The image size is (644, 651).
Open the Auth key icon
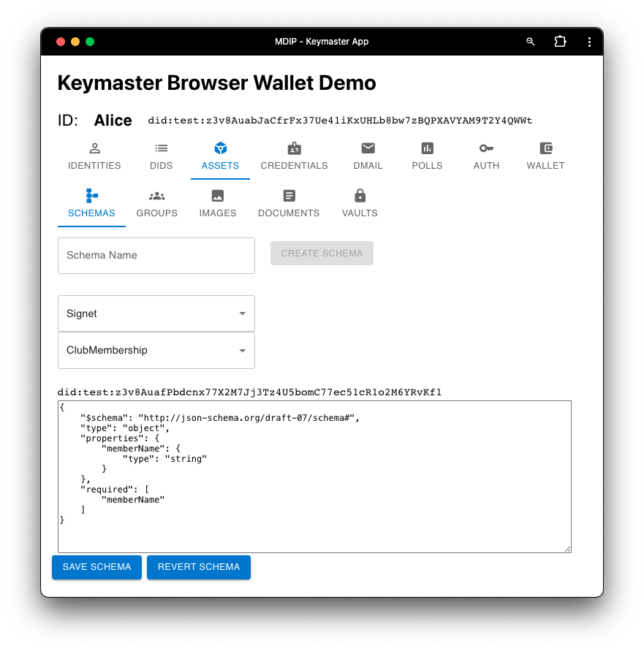486,148
